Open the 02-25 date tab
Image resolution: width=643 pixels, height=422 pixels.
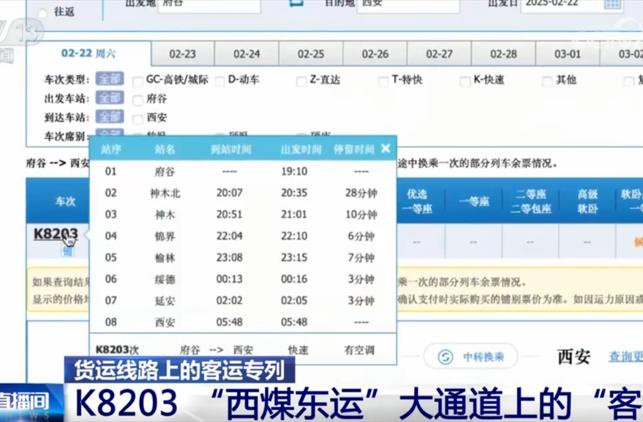[x=311, y=54]
